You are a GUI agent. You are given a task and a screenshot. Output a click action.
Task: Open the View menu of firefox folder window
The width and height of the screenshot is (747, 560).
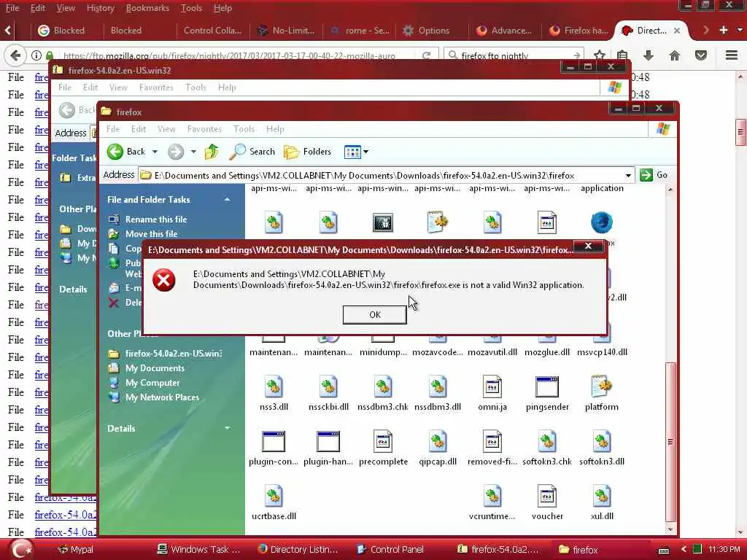pos(166,129)
